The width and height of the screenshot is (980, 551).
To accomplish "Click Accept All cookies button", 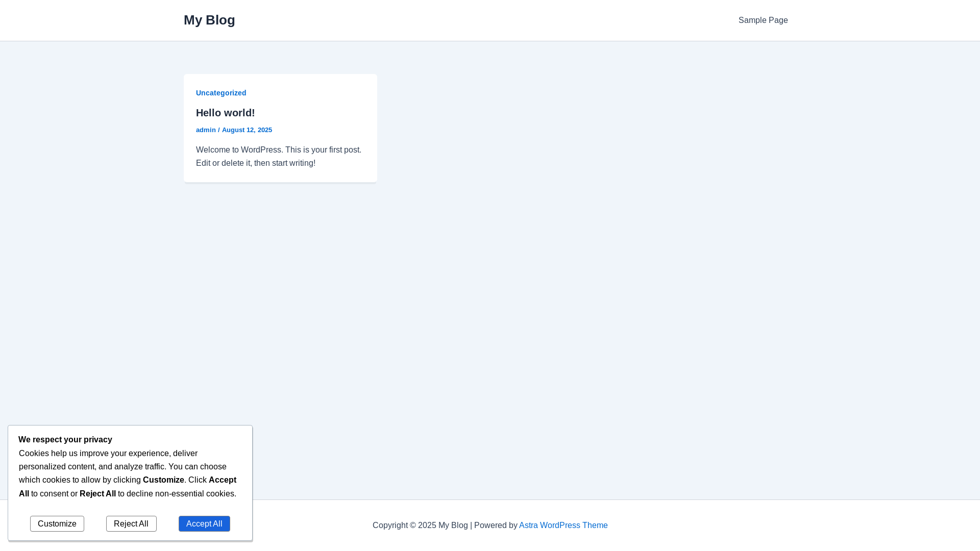I will point(204,524).
